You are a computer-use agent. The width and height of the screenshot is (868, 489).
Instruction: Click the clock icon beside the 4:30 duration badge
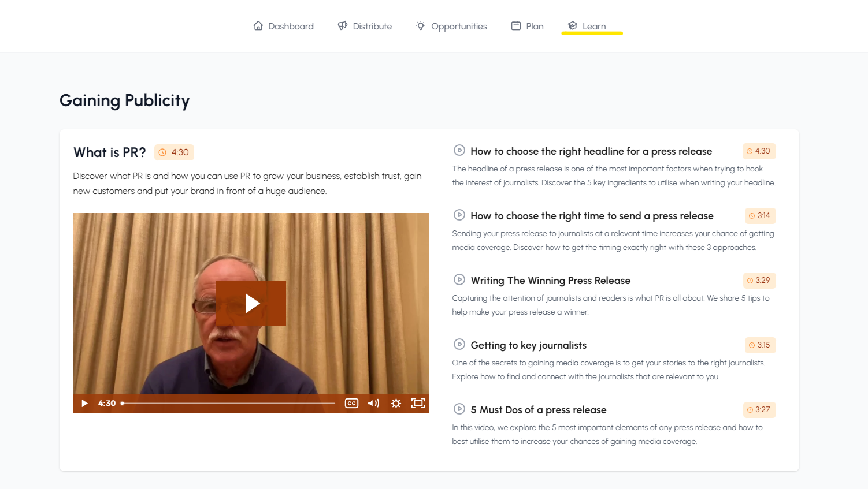pos(162,152)
